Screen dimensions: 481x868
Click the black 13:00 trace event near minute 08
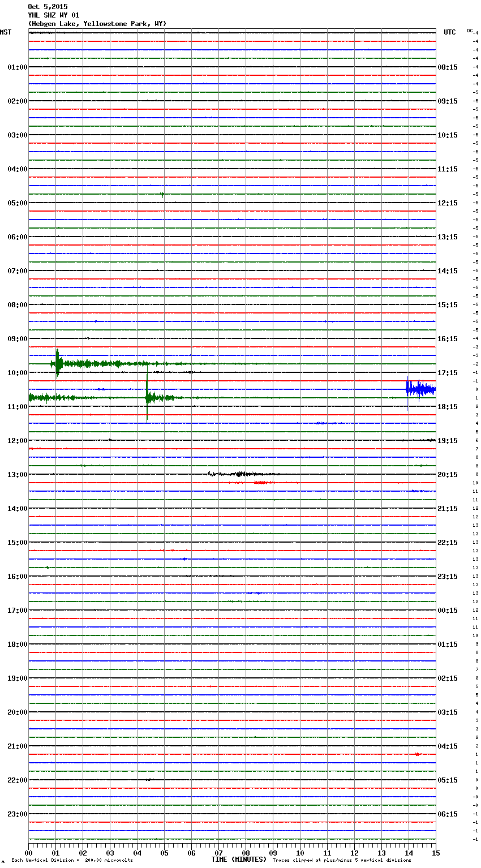pos(242,474)
